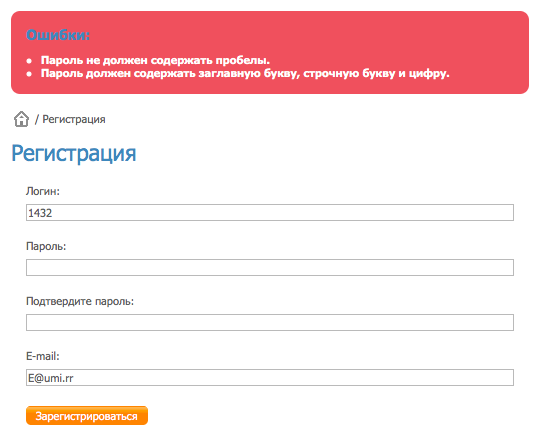Click the Логин label
The height and width of the screenshot is (439, 537).
click(43, 191)
